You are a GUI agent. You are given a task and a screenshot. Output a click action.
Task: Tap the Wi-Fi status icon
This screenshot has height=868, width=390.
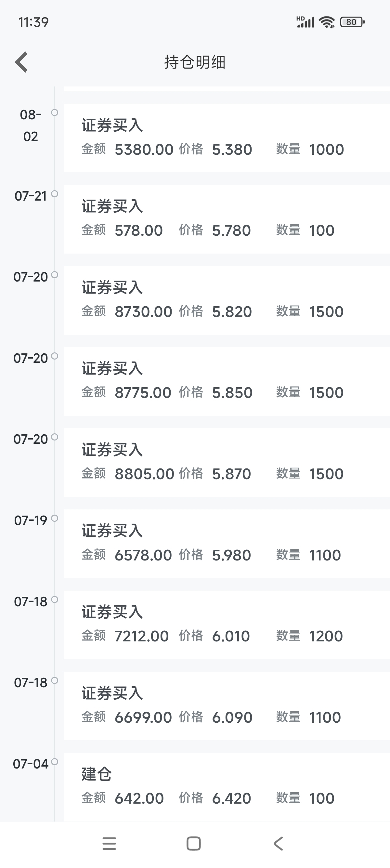point(327,22)
